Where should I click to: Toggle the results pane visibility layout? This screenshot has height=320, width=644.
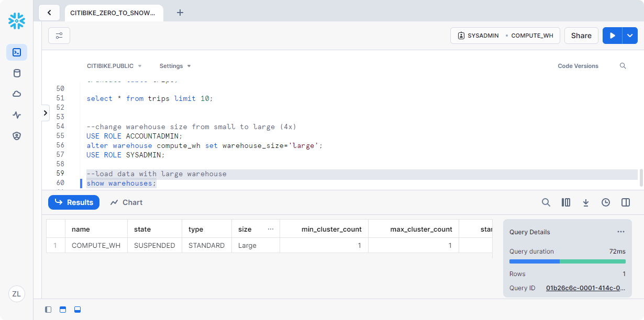(77, 310)
